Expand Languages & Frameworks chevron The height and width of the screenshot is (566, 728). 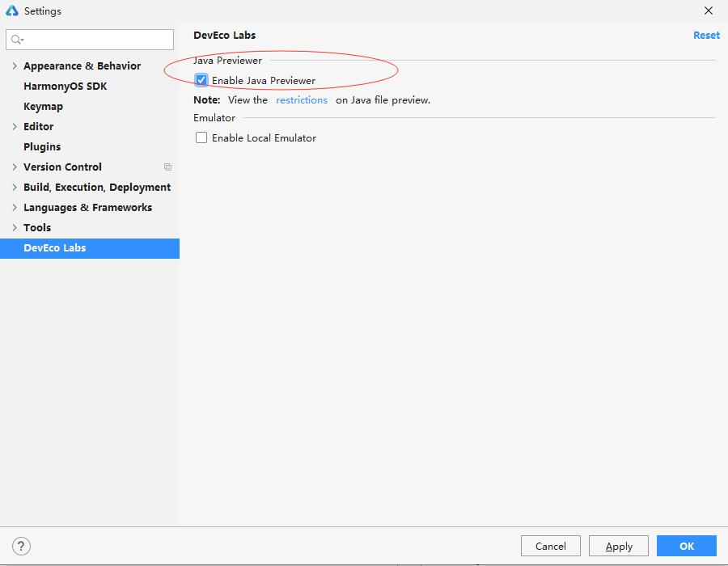coord(15,207)
